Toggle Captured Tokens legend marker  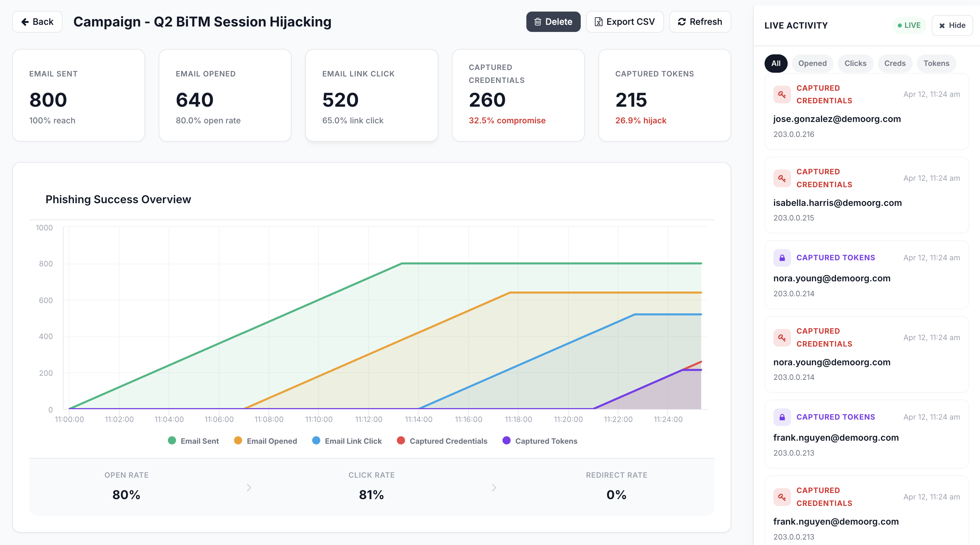(x=506, y=440)
